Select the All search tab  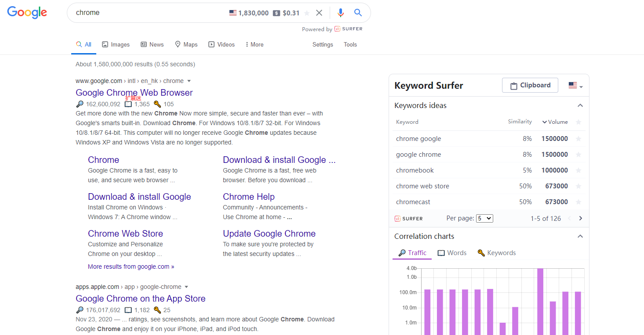coord(84,44)
